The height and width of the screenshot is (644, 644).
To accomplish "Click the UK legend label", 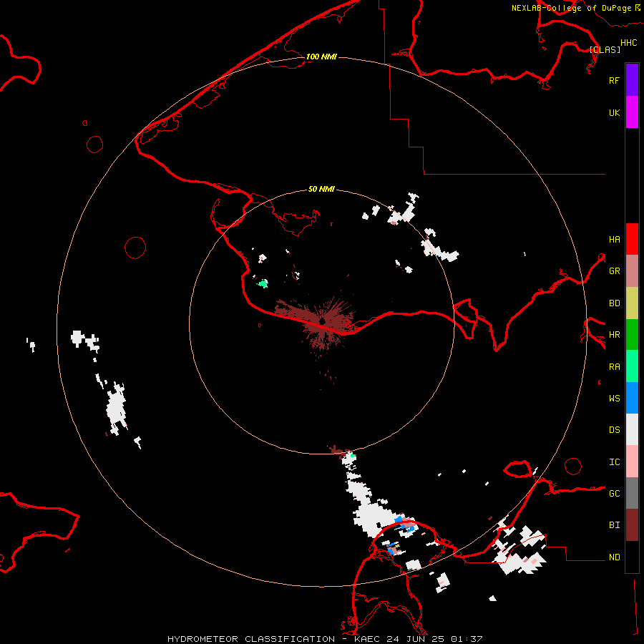I will (614, 112).
